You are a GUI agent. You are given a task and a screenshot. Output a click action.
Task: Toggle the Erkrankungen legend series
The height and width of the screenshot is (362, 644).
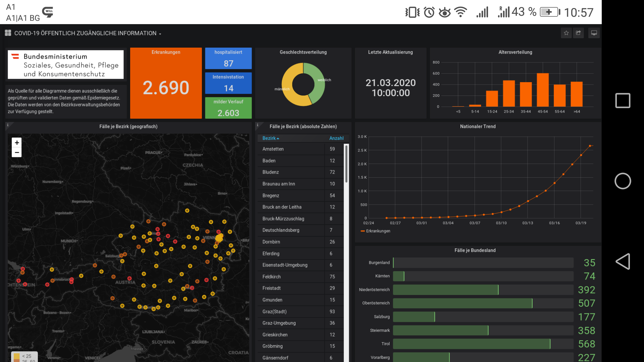[x=378, y=231]
